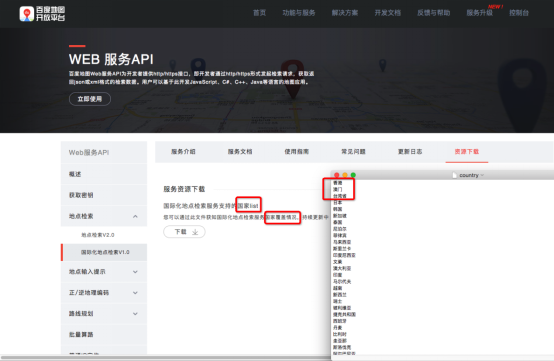Image resolution: width=554 pixels, height=361 pixels.
Task: Click 尼泊尔 in the country list
Action: pyautogui.click(x=340, y=229)
